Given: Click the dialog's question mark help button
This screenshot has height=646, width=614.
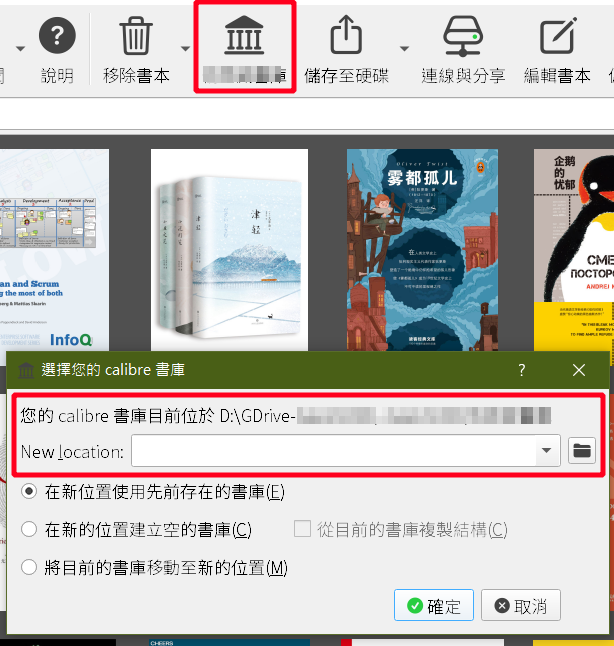Looking at the screenshot, I should (x=521, y=370).
